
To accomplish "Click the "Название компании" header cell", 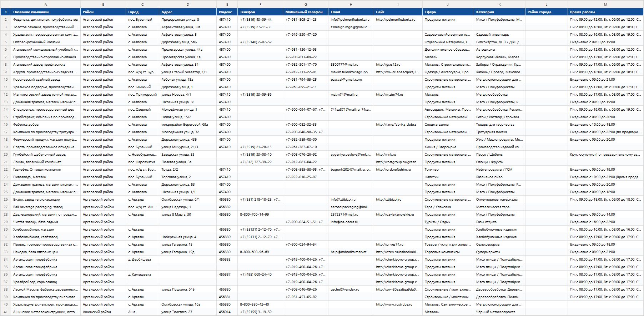I will tap(46, 12).
